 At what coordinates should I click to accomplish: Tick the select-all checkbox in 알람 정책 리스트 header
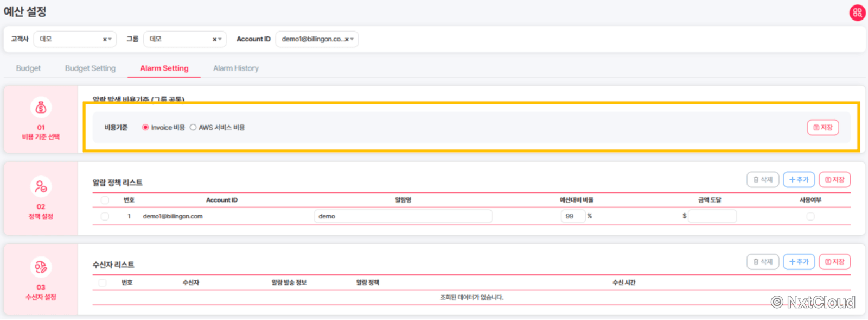pyautogui.click(x=105, y=200)
